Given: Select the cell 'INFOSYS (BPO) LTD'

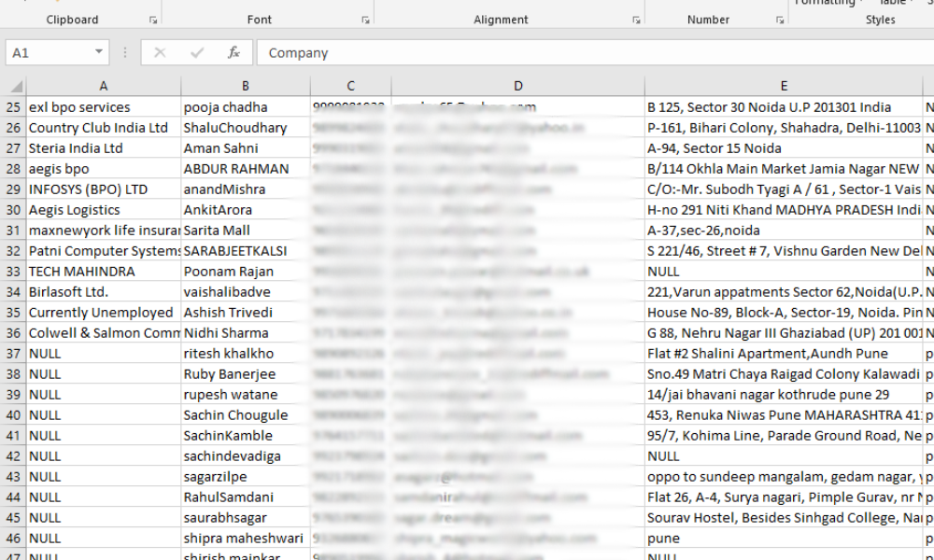Looking at the screenshot, I should tap(104, 189).
